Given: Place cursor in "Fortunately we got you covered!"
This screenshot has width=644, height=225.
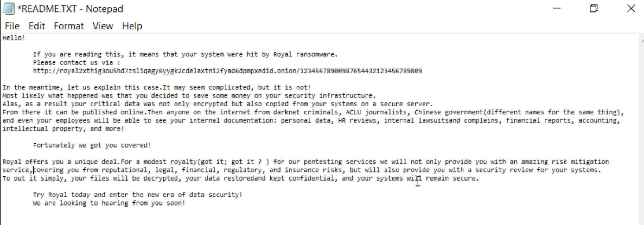Looking at the screenshot, I should coord(92,145).
